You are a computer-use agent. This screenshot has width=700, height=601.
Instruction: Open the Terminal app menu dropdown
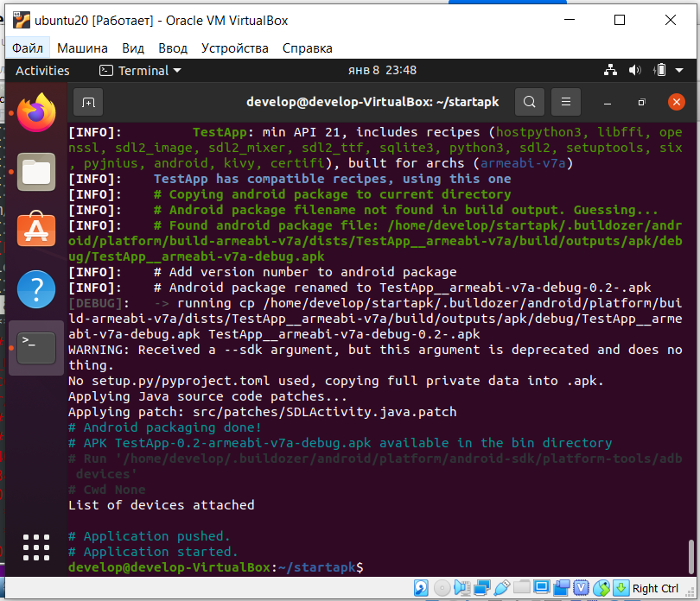pos(140,71)
